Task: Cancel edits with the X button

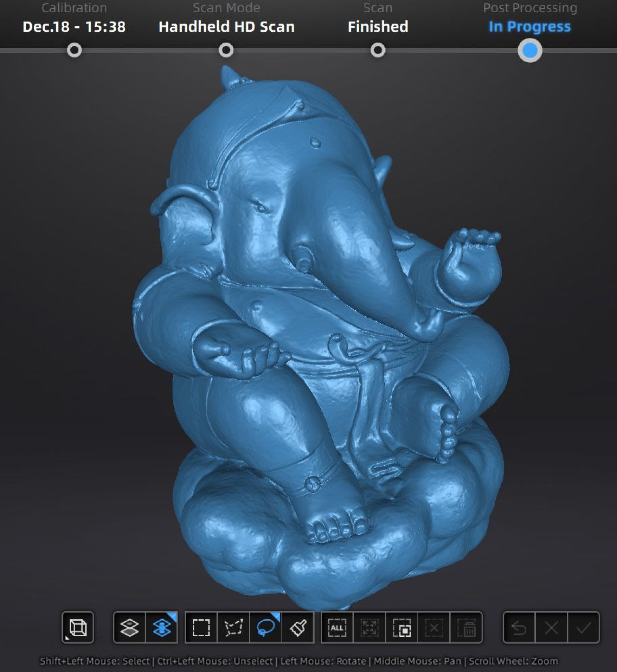Action: 551,627
